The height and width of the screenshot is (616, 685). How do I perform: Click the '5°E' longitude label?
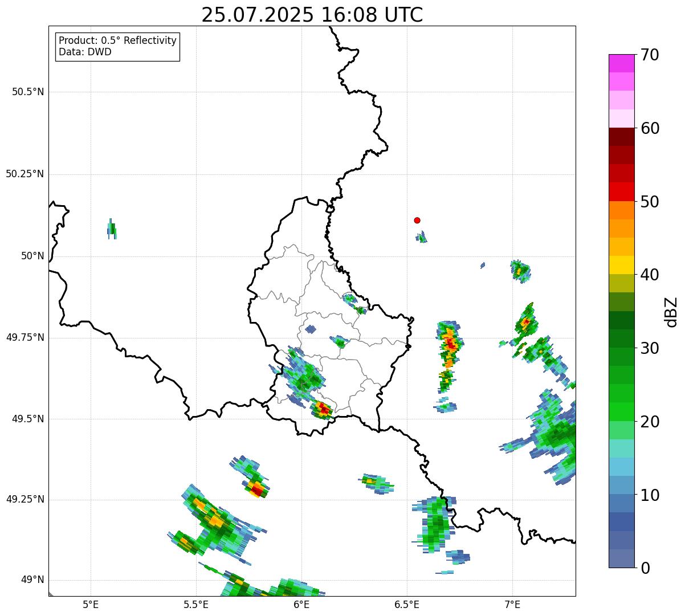pos(91,604)
